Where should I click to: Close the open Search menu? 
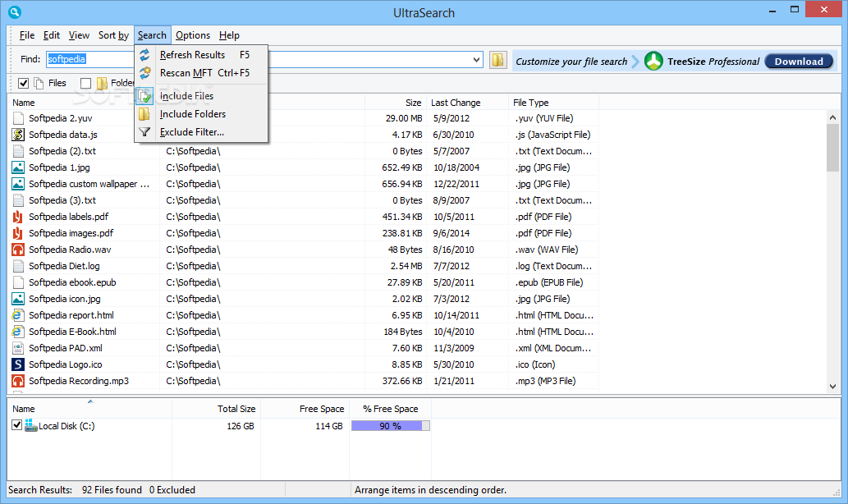click(x=152, y=35)
